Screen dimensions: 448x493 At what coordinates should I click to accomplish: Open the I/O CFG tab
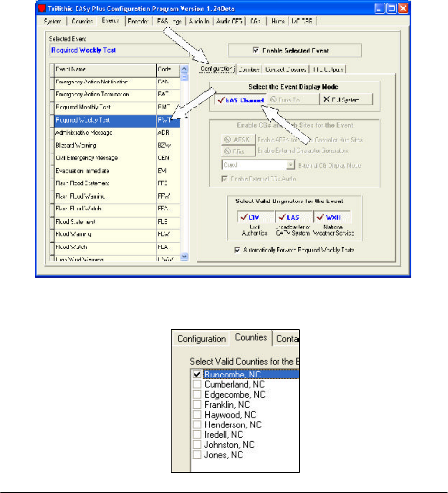coord(302,21)
